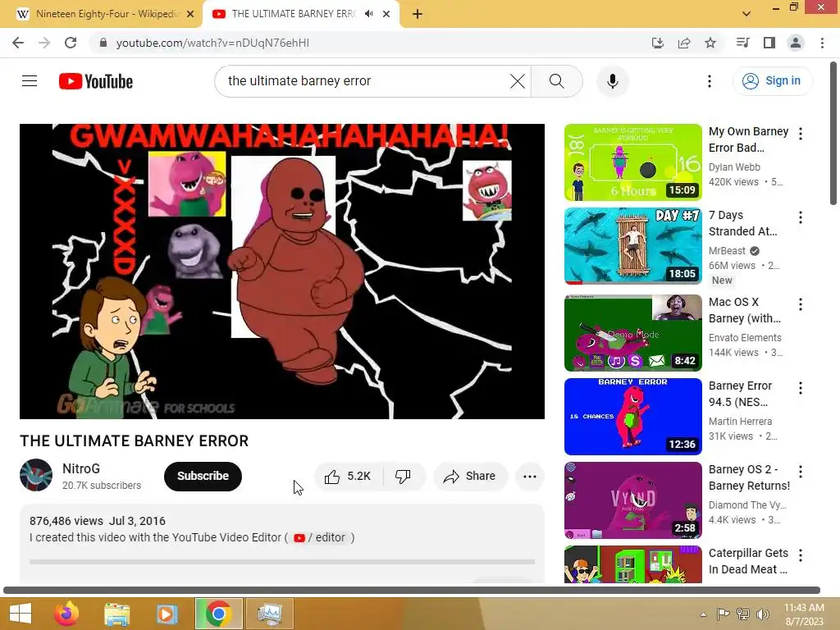Open the Chrome profile avatar
Image resolution: width=840 pixels, height=630 pixels.
pyautogui.click(x=796, y=43)
